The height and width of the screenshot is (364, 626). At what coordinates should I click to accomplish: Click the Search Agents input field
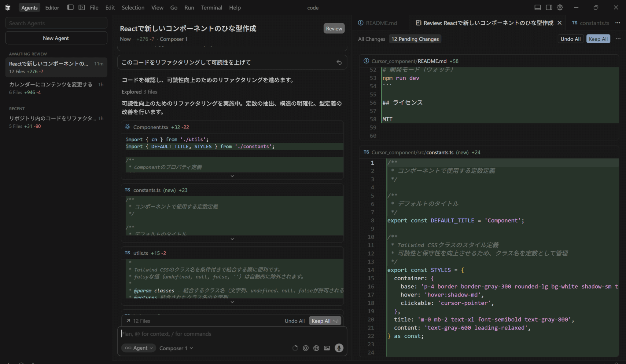[56, 23]
